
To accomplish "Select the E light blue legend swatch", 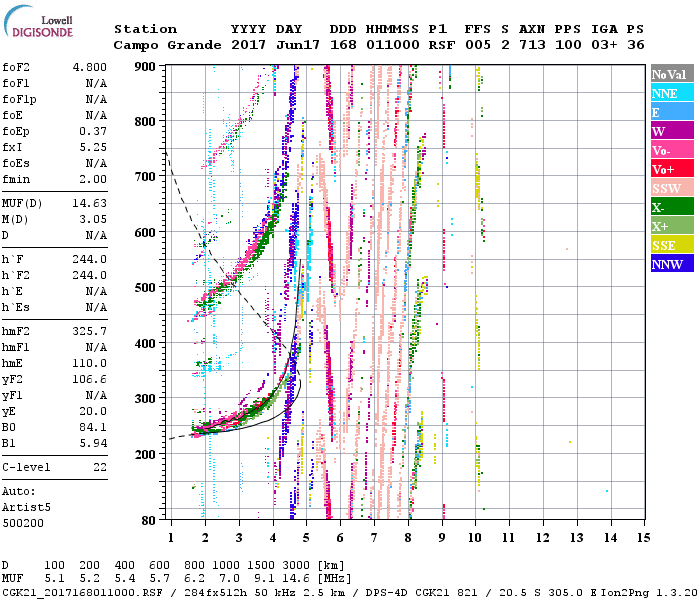I will pyautogui.click(x=672, y=112).
